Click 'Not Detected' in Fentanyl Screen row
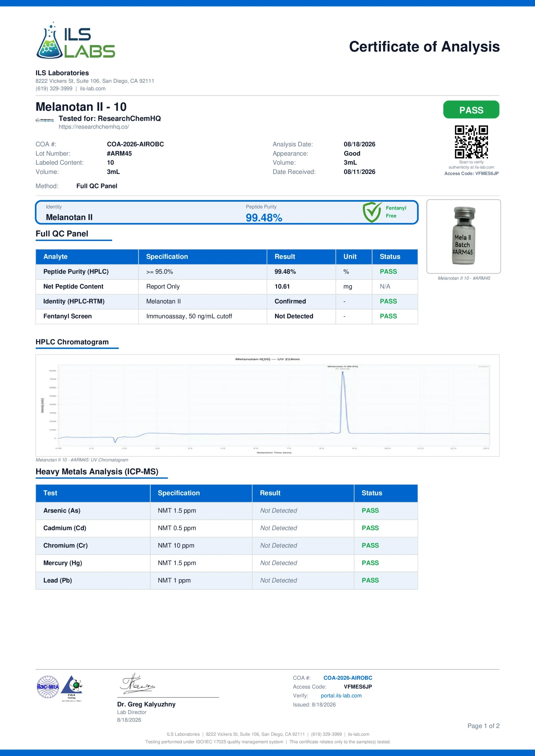This screenshot has width=535, height=756. tap(294, 316)
